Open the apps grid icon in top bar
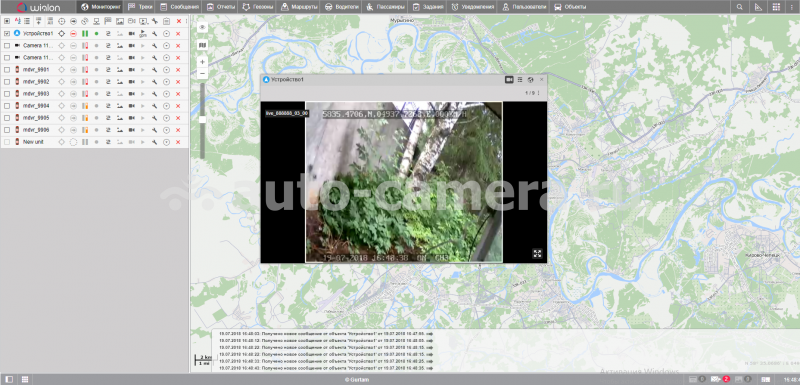 (776, 7)
